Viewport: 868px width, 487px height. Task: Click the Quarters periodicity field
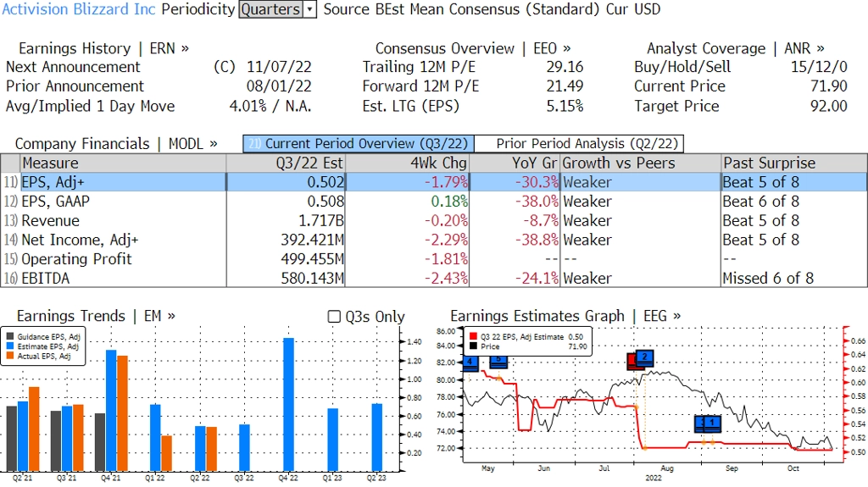coord(271,9)
